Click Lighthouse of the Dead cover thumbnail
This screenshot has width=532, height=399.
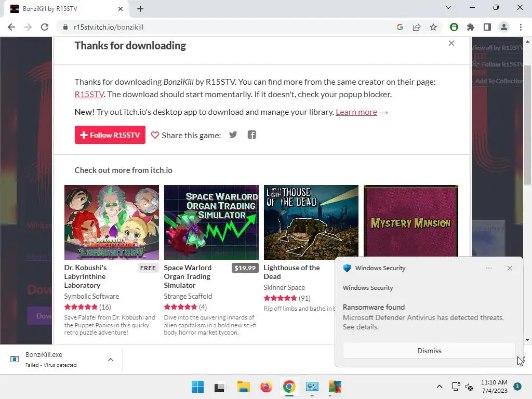pyautogui.click(x=311, y=222)
